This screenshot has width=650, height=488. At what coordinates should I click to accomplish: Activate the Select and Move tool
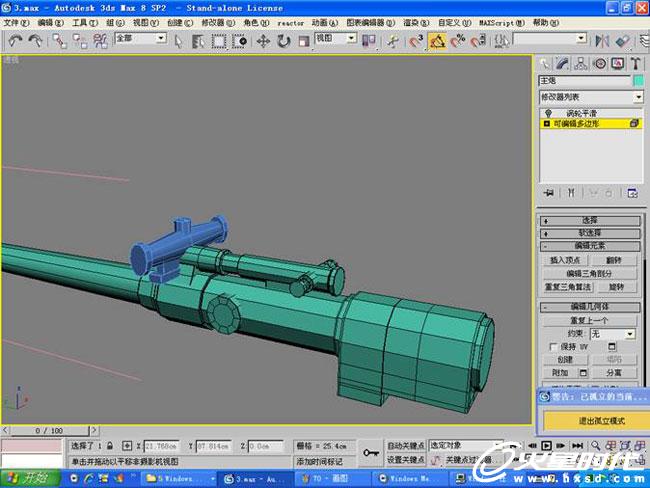(x=263, y=41)
